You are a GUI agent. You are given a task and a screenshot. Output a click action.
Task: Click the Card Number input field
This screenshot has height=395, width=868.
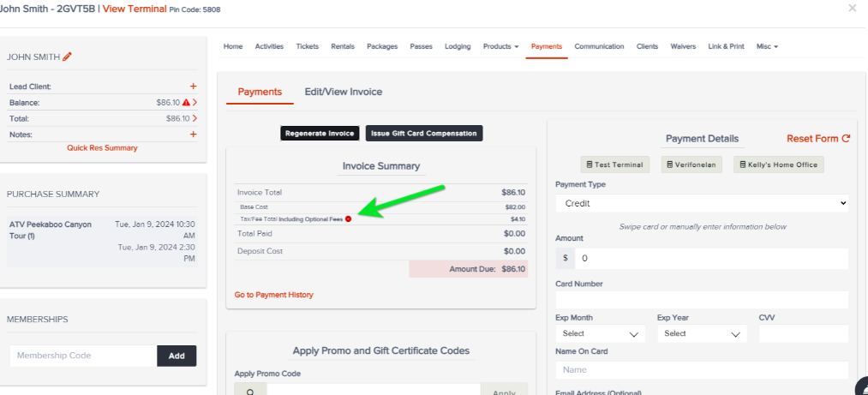pyautogui.click(x=702, y=300)
